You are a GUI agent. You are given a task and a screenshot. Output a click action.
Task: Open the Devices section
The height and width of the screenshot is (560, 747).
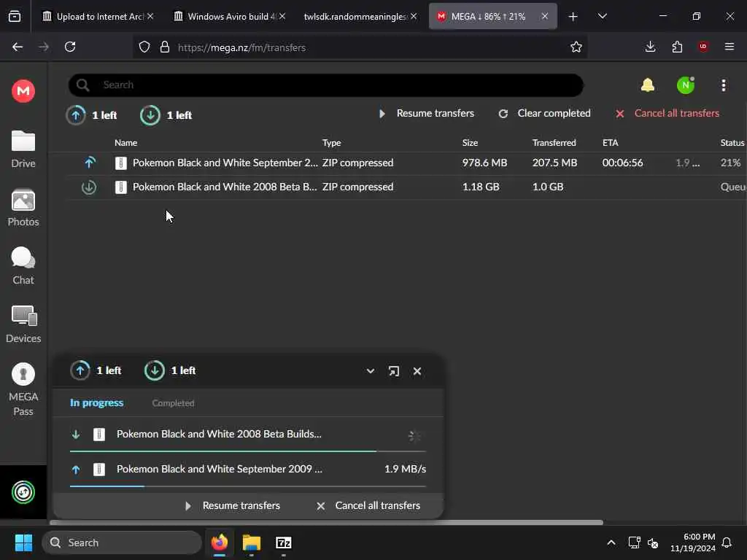pyautogui.click(x=23, y=324)
